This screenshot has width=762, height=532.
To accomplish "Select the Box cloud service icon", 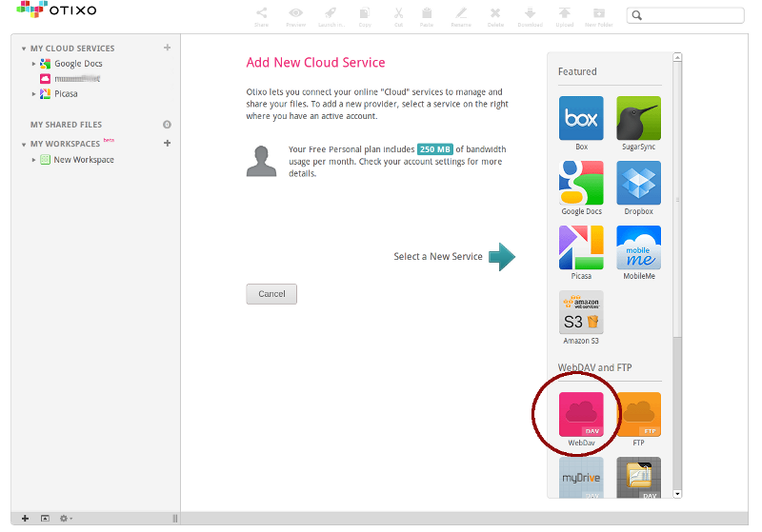I will pyautogui.click(x=581, y=118).
